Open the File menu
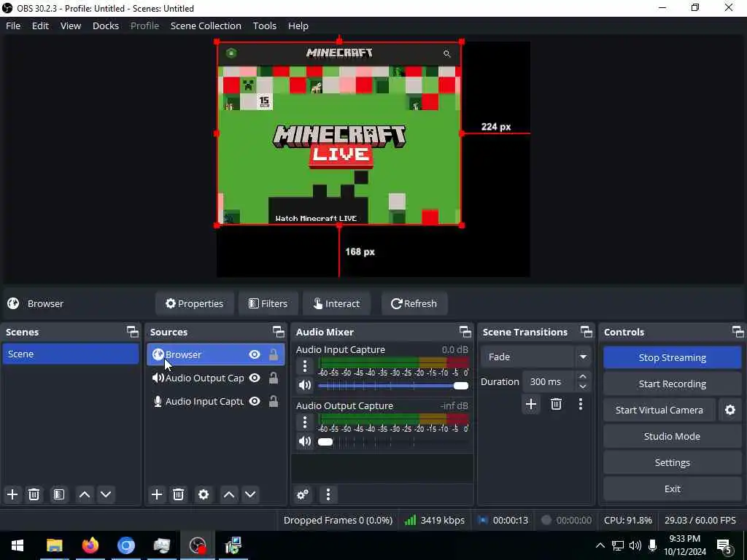The height and width of the screenshot is (560, 747). pos(13,26)
